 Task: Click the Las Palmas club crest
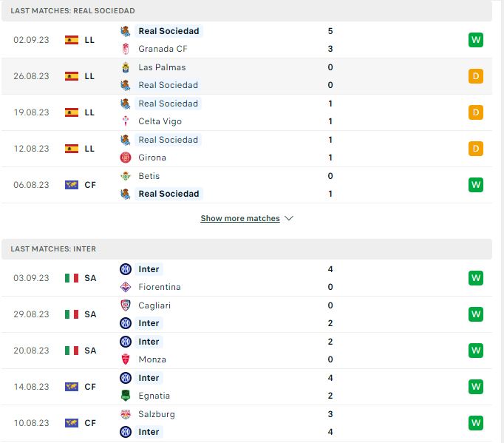click(126, 67)
